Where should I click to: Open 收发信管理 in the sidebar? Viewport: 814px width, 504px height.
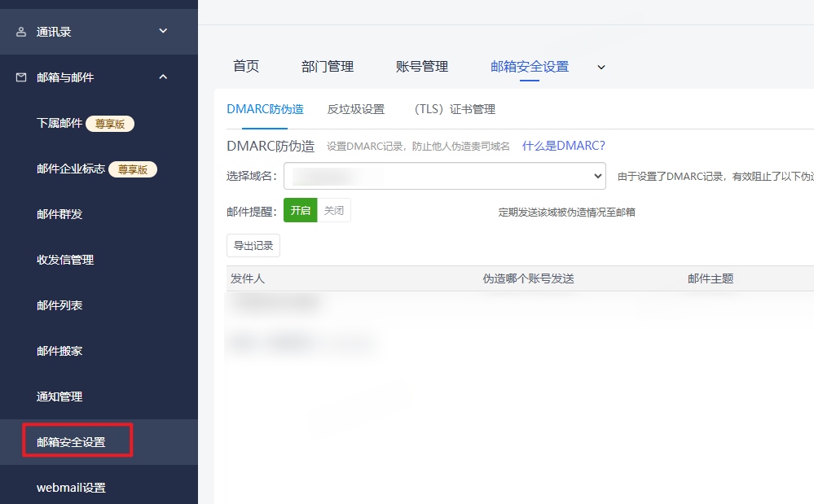(x=65, y=261)
